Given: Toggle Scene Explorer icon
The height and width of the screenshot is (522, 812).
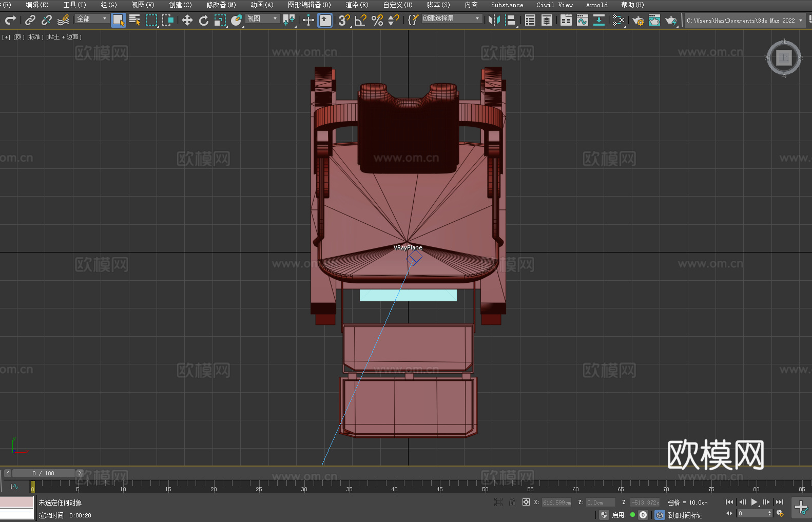Looking at the screenshot, I should point(530,20).
